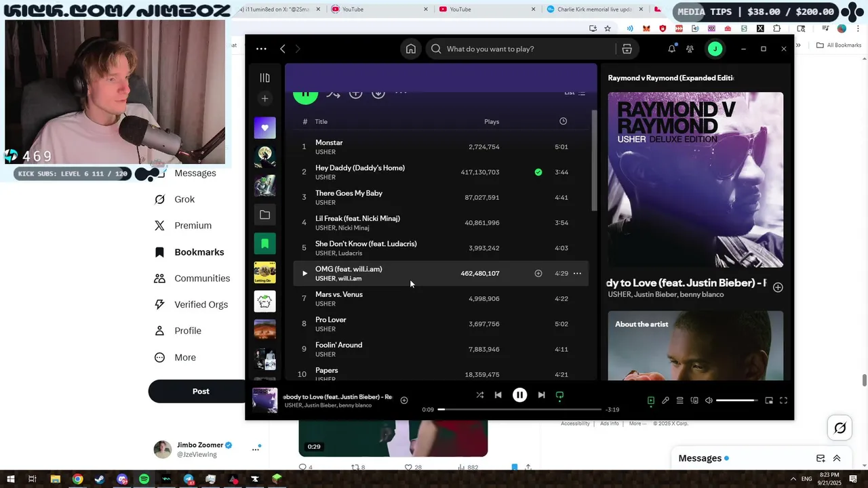868x488 pixels.
Task: Sort tracks by duration clock icon
Action: 563,121
